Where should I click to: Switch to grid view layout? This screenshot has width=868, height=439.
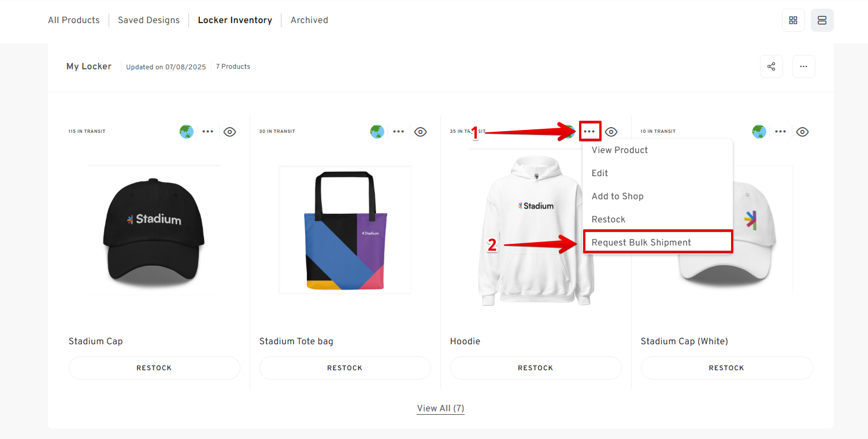[793, 20]
